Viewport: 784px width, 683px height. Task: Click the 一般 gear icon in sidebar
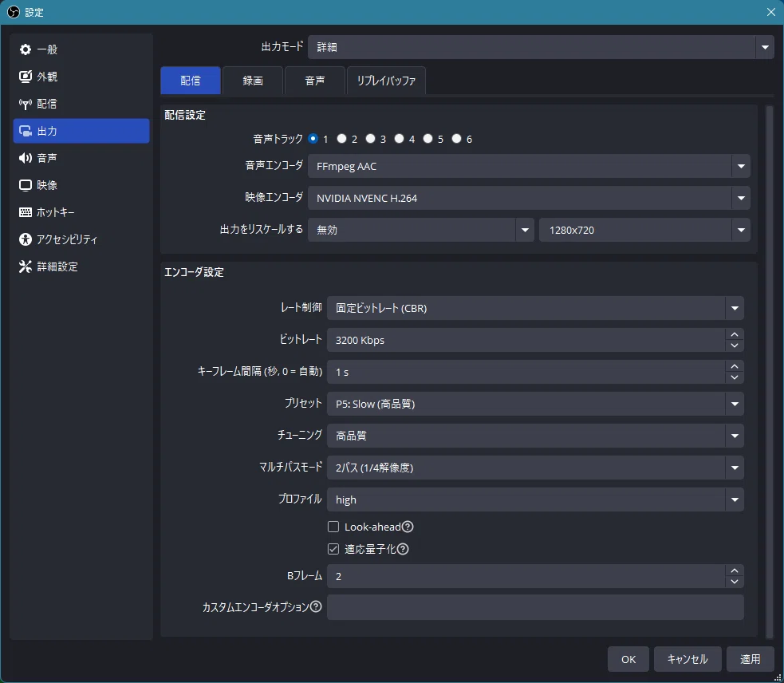coord(25,49)
